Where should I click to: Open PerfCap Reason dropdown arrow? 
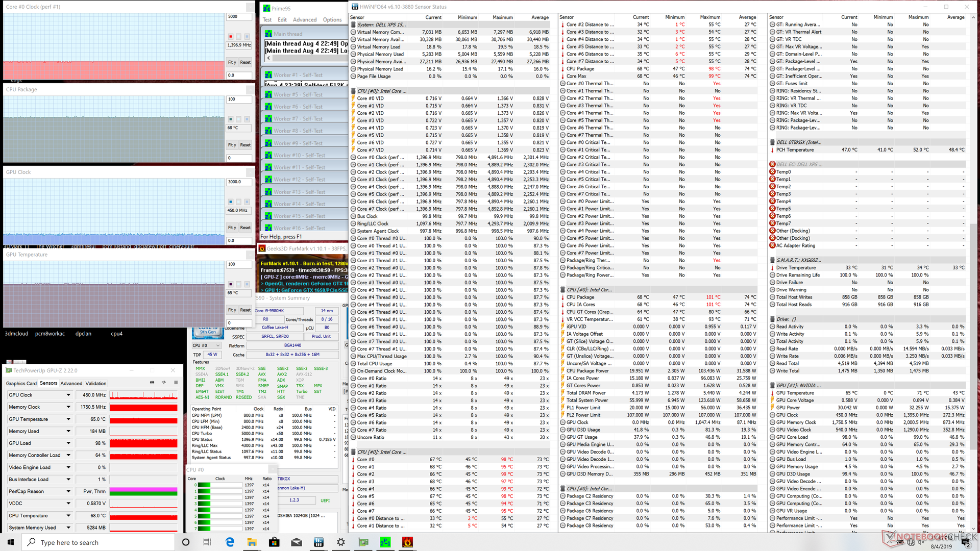(68, 491)
